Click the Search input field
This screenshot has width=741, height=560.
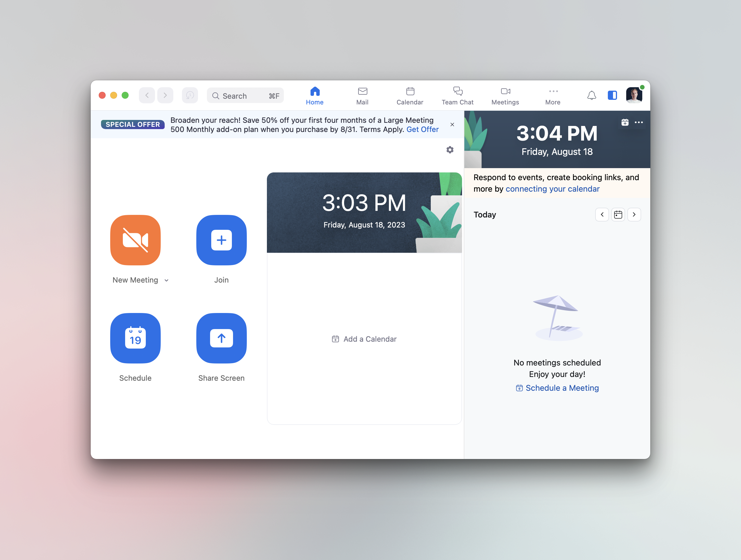tap(245, 95)
